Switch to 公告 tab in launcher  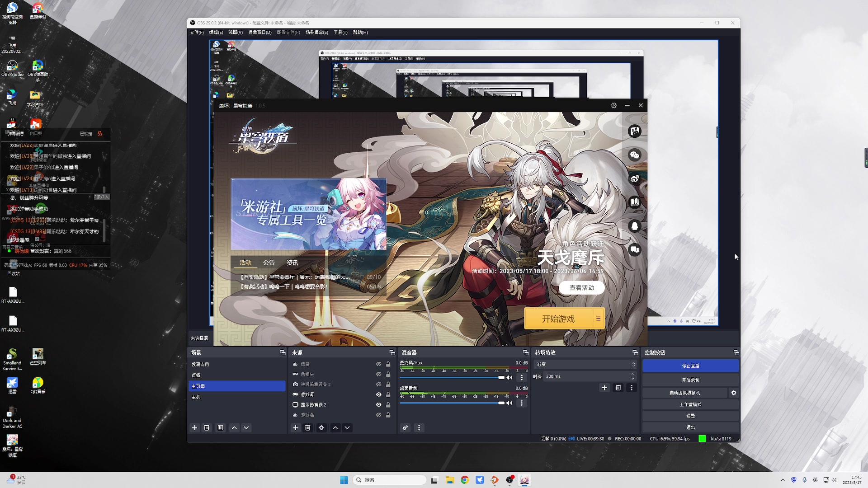point(269,263)
